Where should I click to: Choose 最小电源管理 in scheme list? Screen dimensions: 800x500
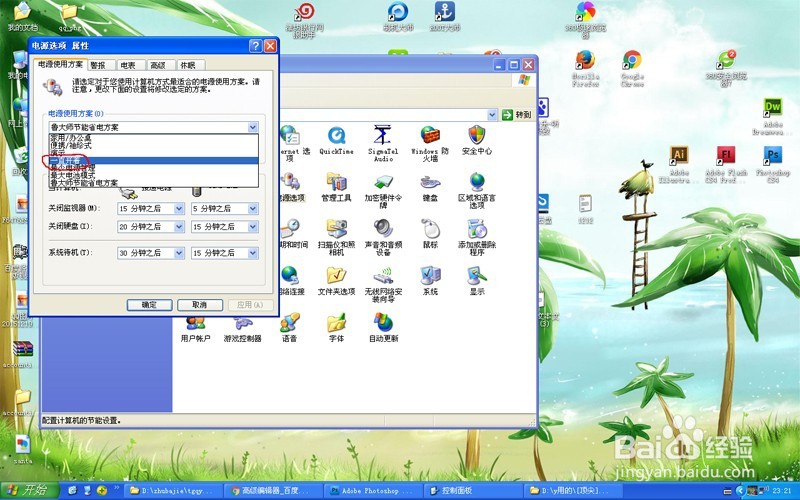coord(154,168)
